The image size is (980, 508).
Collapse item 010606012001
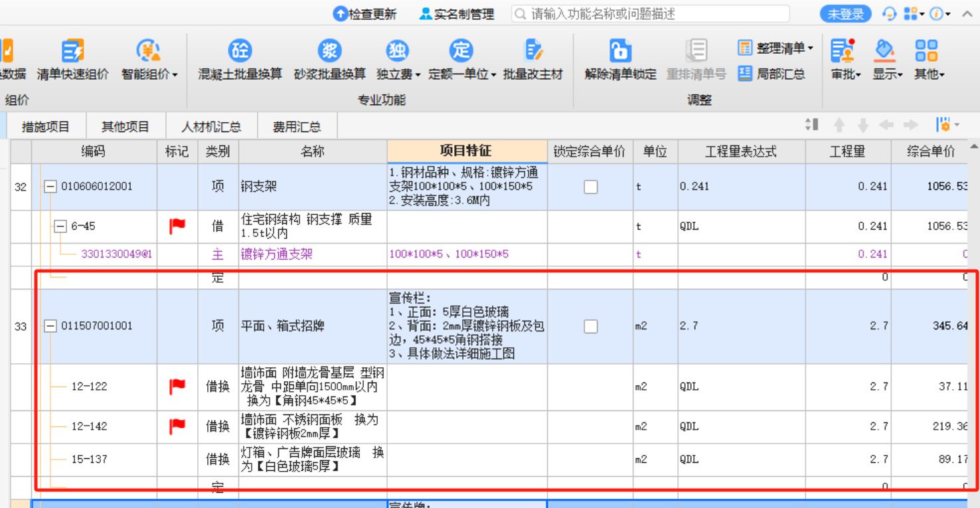[50, 187]
